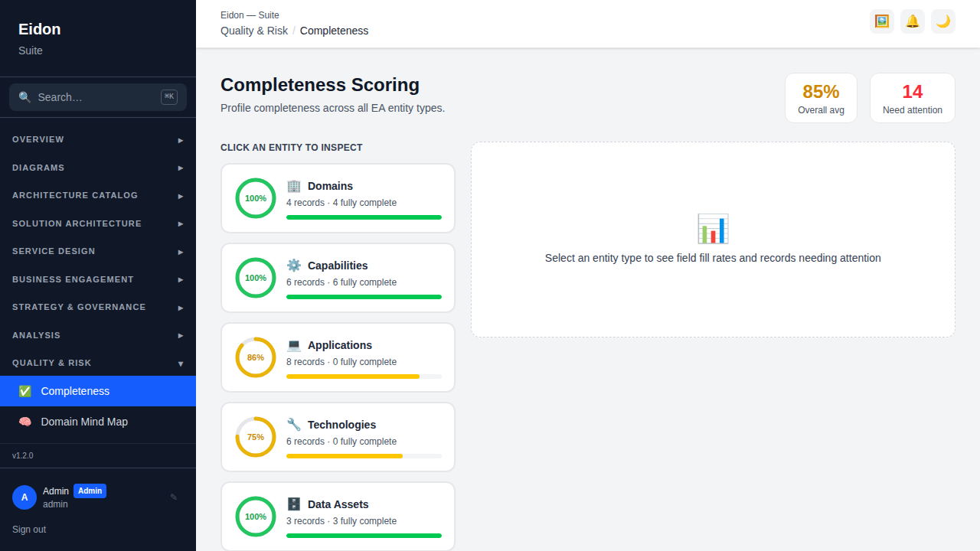Click the Applications 86% progress ring

[256, 357]
